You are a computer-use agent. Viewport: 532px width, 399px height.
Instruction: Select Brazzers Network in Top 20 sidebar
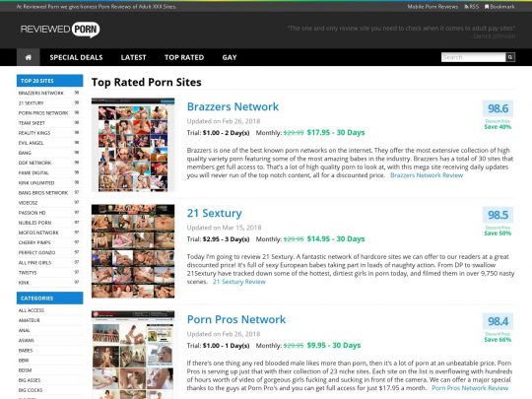[40, 93]
